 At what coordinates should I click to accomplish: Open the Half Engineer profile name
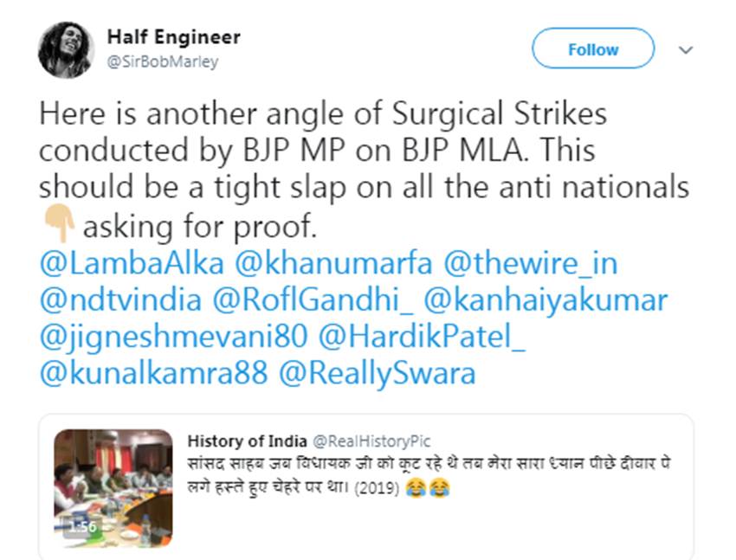(x=173, y=37)
